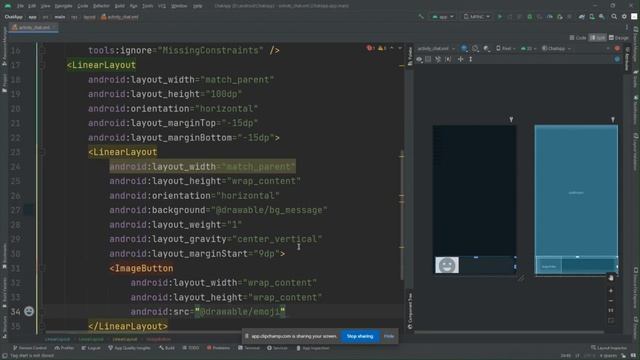Click the red design error indicator icon
Viewport: 640px width, 360px height.
(x=617, y=49)
